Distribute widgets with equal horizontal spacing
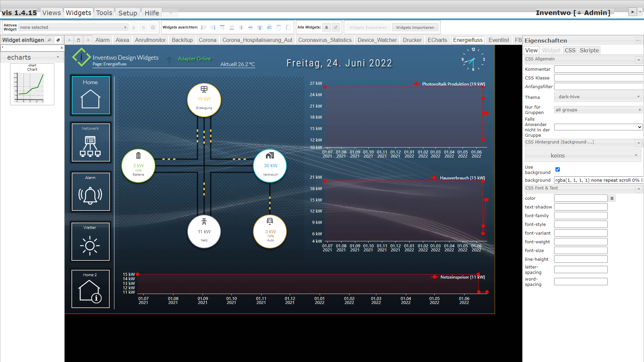The image size is (644, 362). 260,27
